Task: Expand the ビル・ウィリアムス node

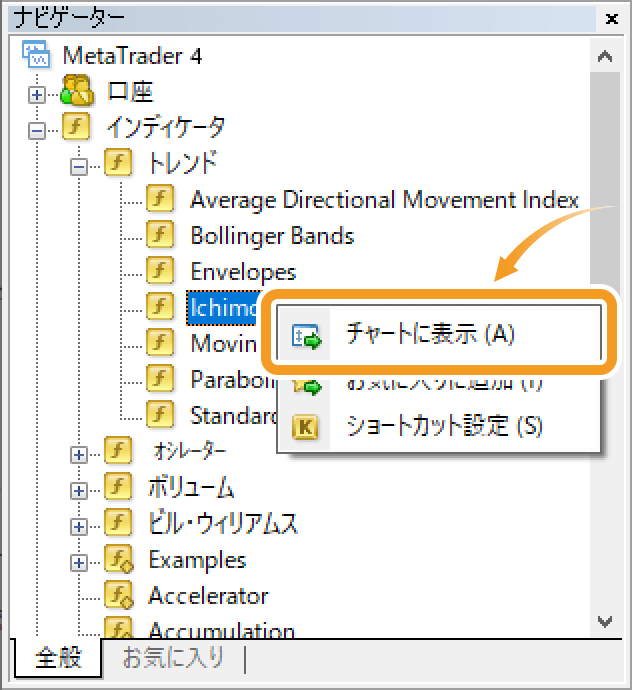Action: click(79, 527)
